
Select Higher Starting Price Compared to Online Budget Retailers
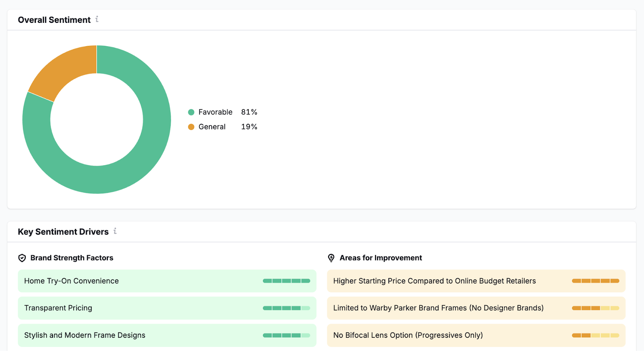476,281
